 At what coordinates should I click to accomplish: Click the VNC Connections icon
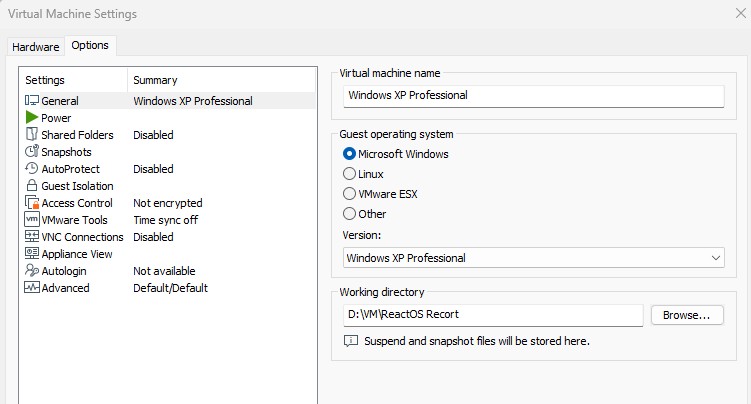point(32,236)
